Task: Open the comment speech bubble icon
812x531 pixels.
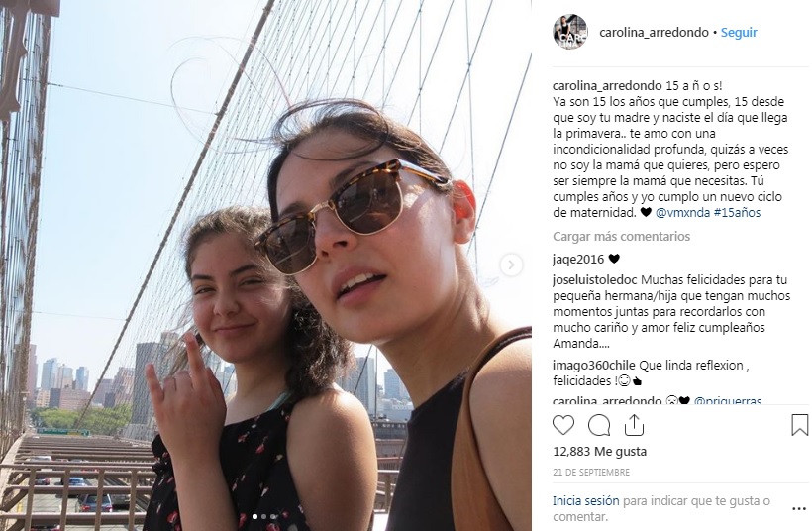Action: point(599,425)
